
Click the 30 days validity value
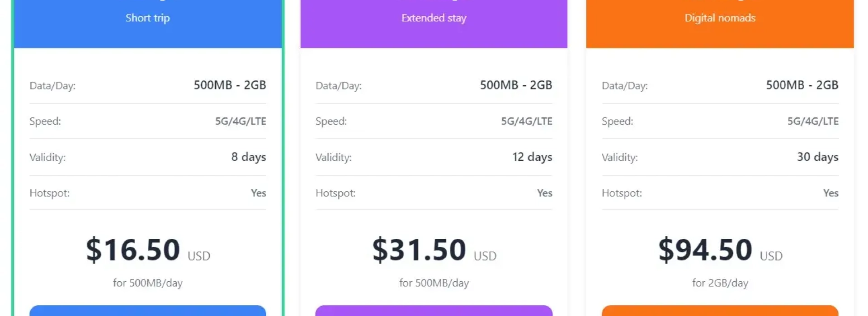817,157
